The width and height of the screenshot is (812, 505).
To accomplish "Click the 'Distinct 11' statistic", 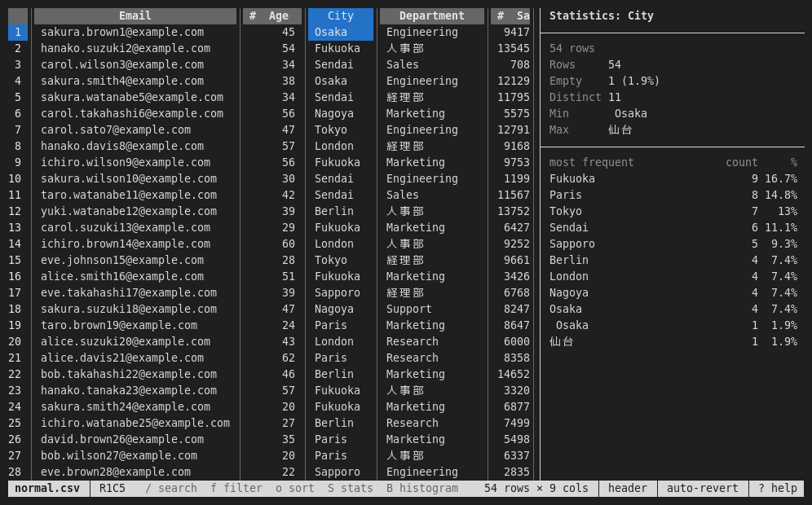I will coord(585,97).
